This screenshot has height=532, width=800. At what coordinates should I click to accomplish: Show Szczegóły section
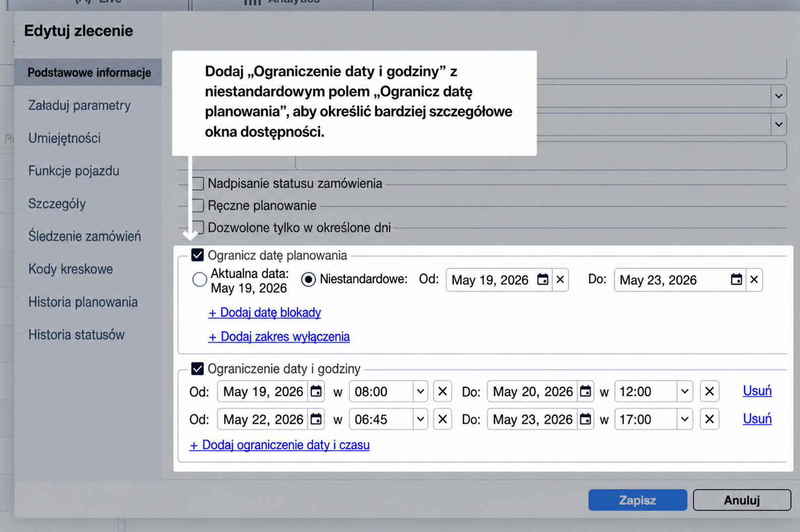57,204
